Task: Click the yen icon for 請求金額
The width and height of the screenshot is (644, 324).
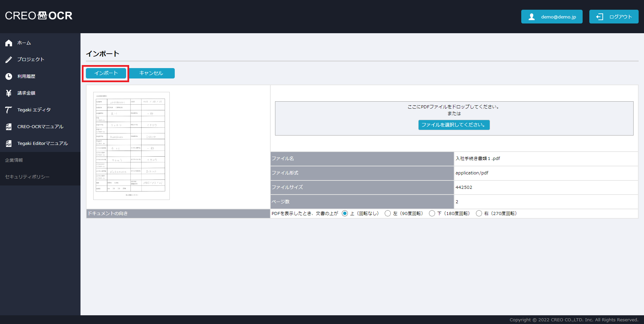Action: (9, 93)
